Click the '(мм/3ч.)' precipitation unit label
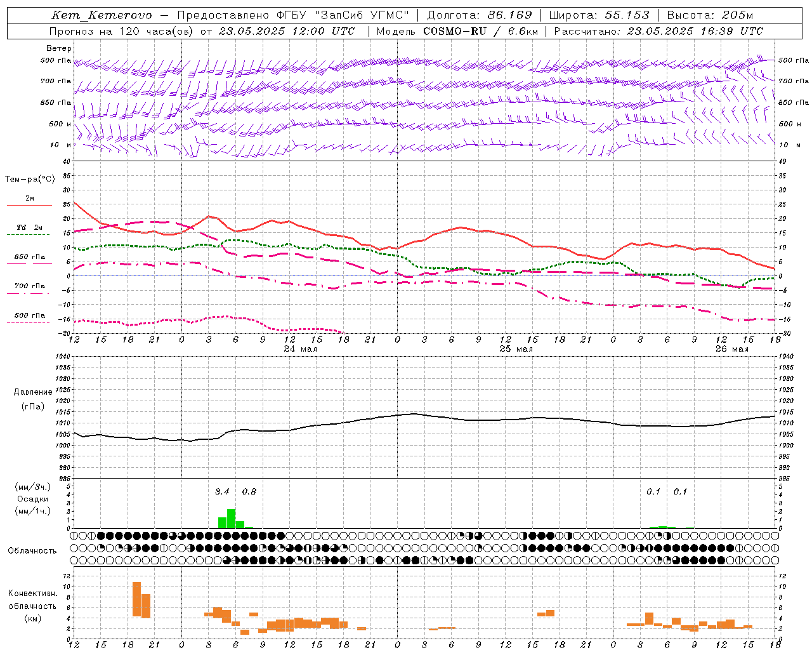812x650 pixels. [x=33, y=487]
